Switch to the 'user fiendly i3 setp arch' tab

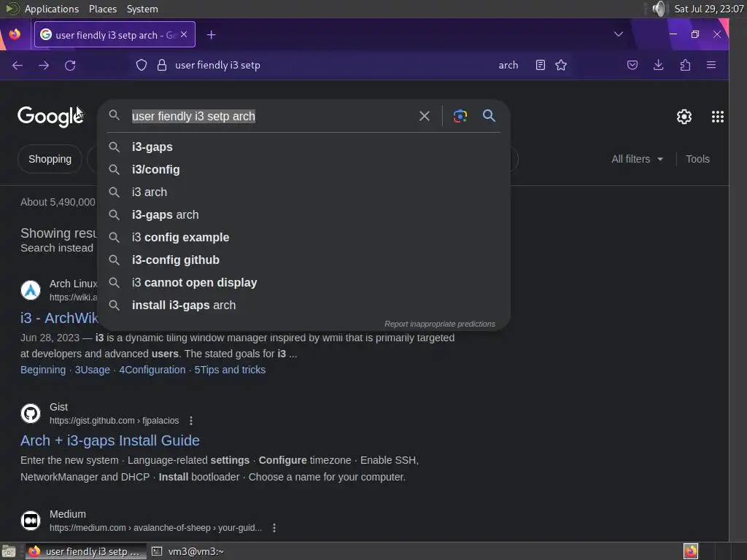(x=115, y=35)
